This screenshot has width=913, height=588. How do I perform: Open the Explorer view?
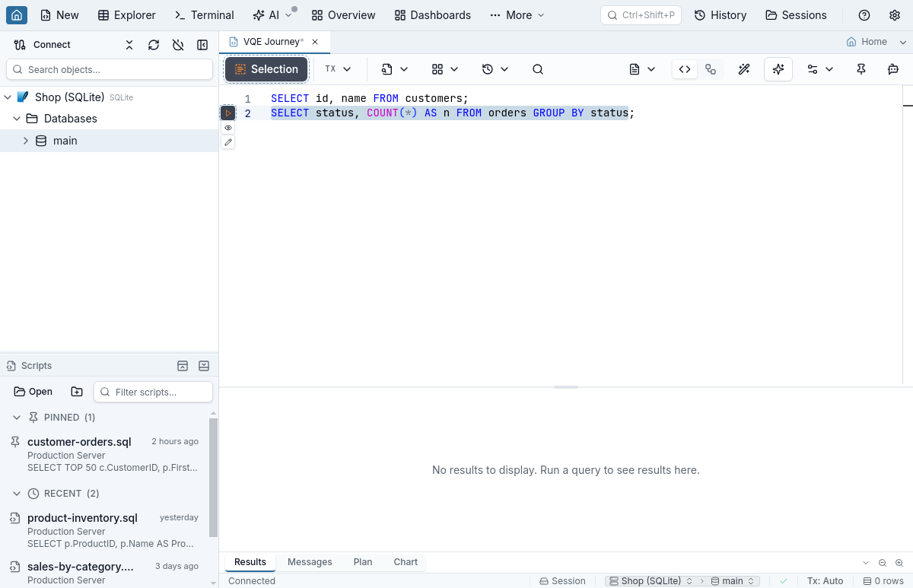126,15
